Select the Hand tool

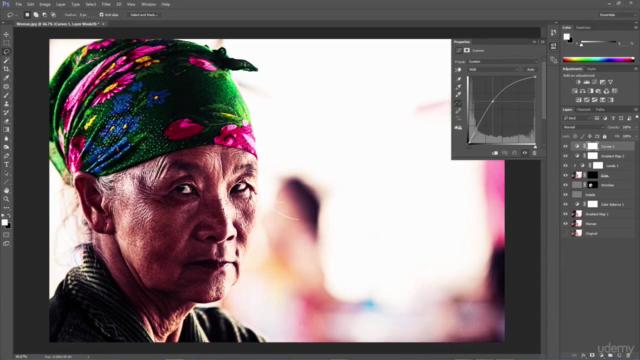6,190
